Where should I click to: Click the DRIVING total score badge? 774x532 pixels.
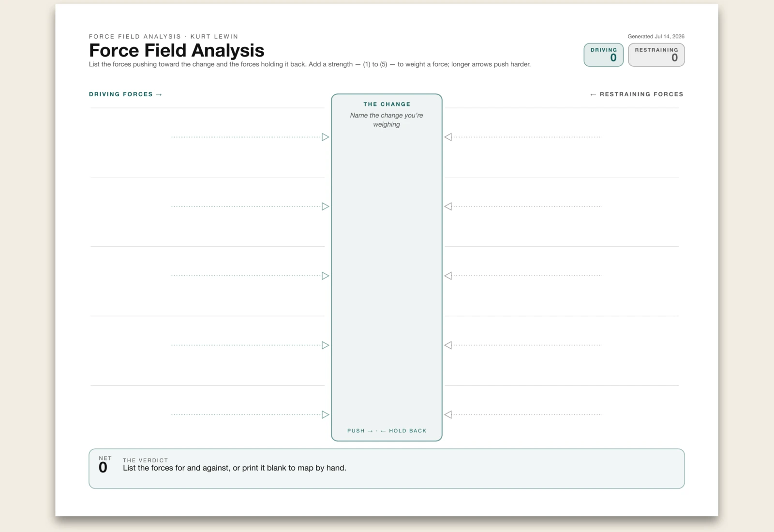tap(604, 55)
